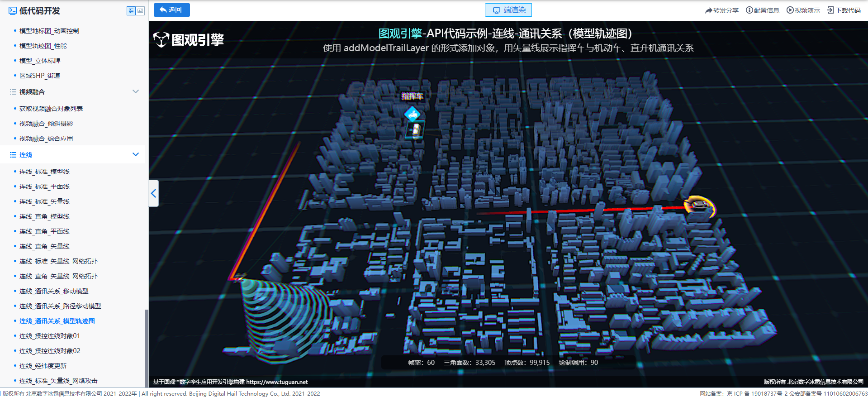This screenshot has width=868, height=397.
Task: Switch sidebar to list view mode
Action: click(x=131, y=11)
